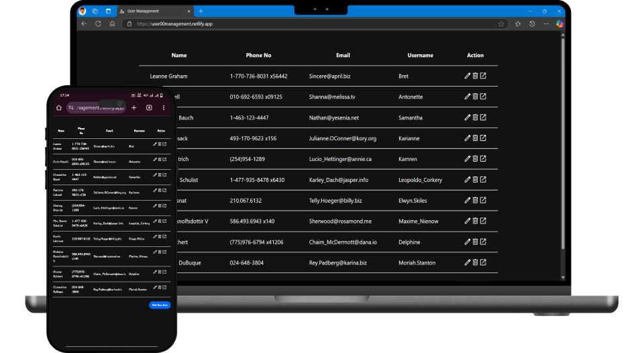
Task: Delete the Leopoldo_Corkery row
Action: coord(475,179)
